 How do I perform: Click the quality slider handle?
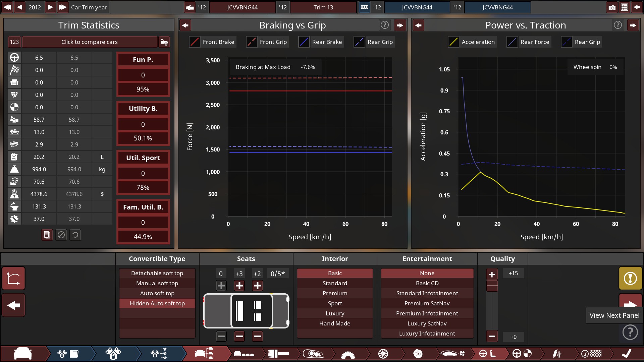coord(492,286)
